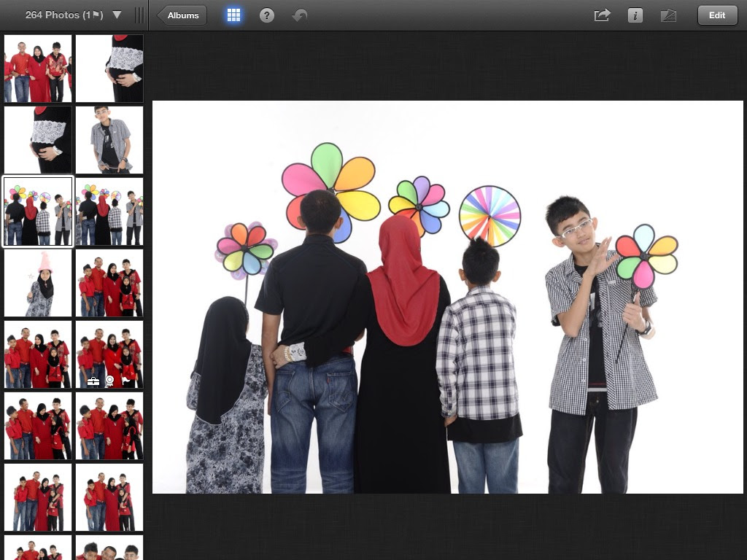Select the boy in grey shirt thumbnail
747x560 pixels.
click(x=109, y=140)
